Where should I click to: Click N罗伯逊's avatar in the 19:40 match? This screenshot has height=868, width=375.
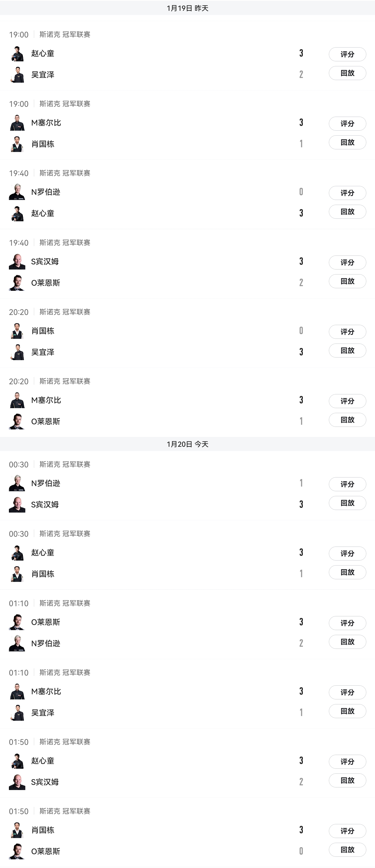17,192
